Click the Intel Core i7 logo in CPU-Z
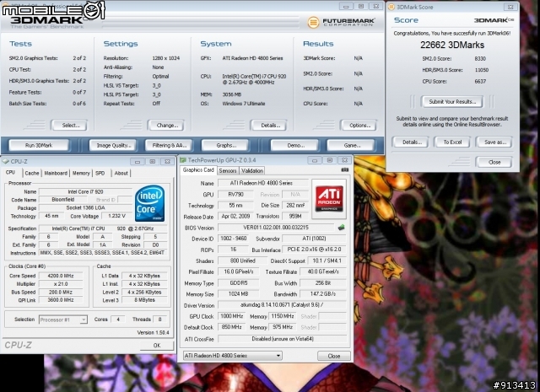Viewport: 540px width, 392px height. [149, 203]
